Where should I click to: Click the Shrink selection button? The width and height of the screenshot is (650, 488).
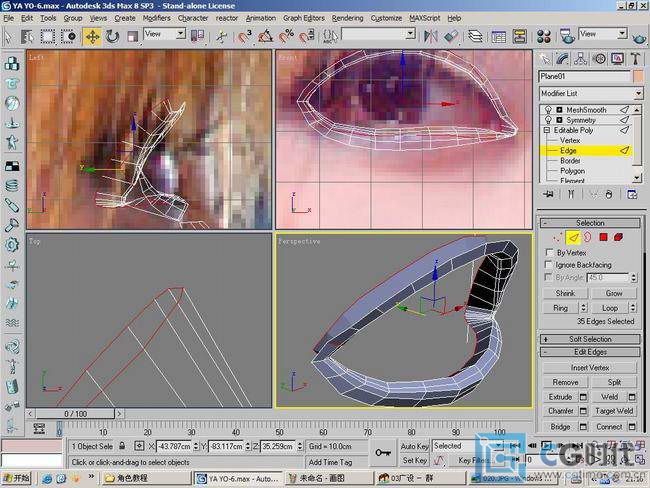click(565, 293)
